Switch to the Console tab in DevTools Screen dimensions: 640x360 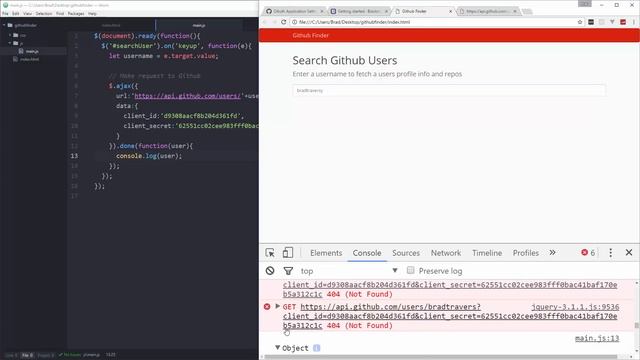point(367,253)
